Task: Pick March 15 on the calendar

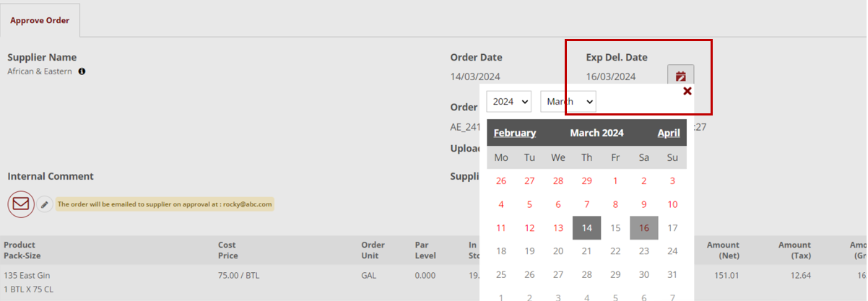Action: [x=615, y=228]
